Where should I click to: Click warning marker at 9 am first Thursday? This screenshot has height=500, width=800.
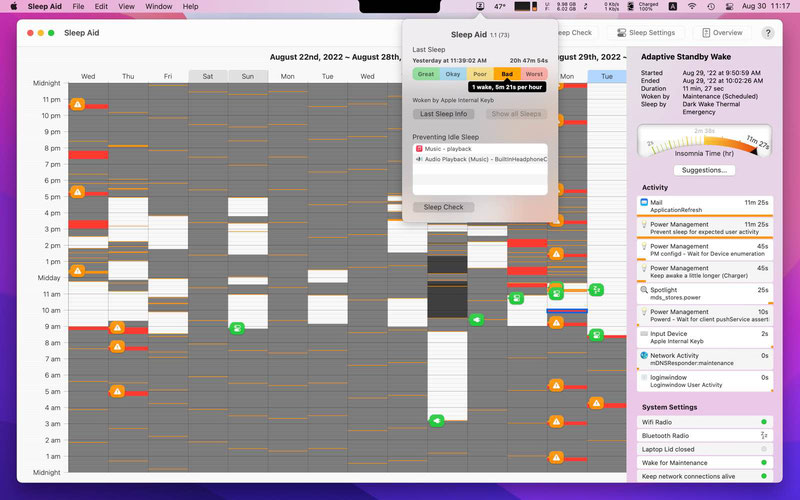[117, 328]
